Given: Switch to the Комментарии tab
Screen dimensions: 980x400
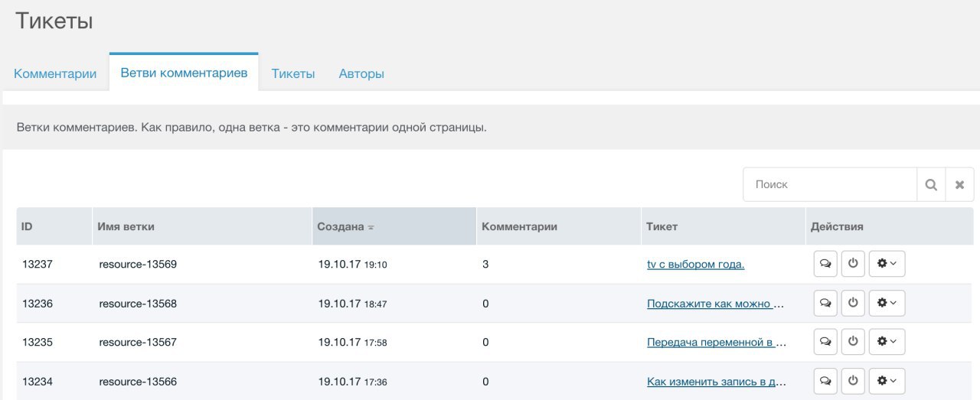Looking at the screenshot, I should coord(55,74).
